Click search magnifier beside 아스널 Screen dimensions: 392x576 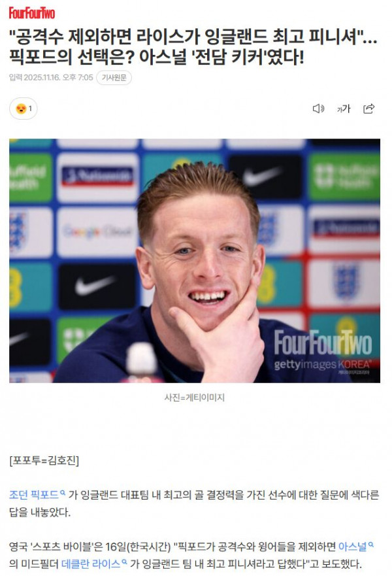click(370, 545)
